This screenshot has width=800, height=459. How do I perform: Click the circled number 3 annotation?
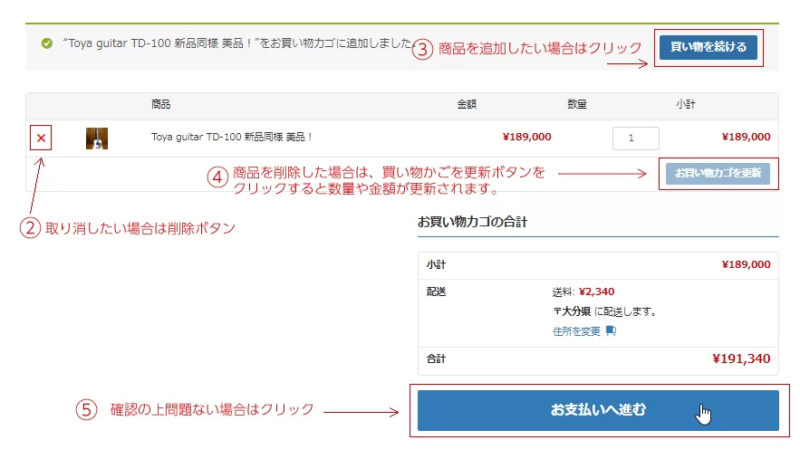point(423,48)
